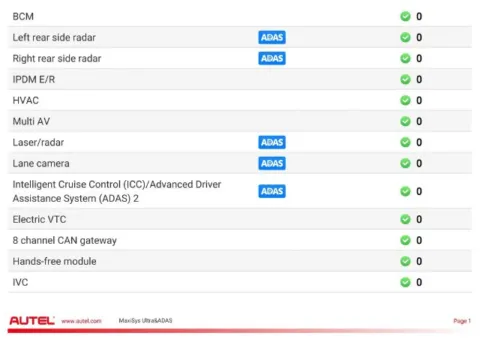
Task: Click the fault count next to Electric VTC
Action: [x=419, y=219]
